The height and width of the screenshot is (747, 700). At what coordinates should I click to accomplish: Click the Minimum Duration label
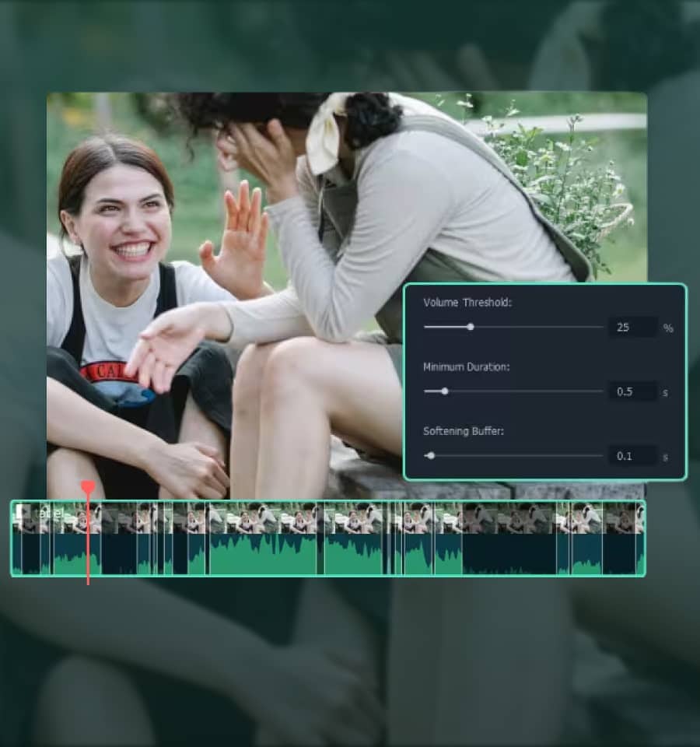[466, 366]
